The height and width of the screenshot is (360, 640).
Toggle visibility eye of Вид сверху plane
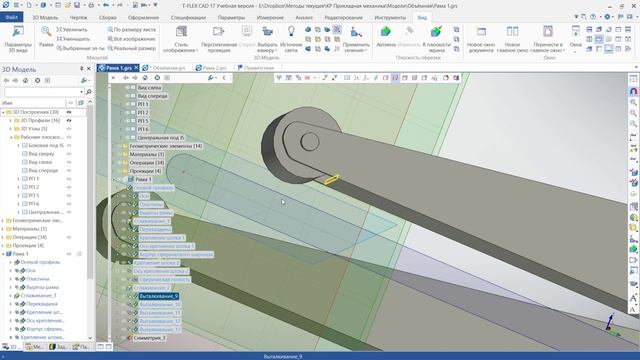(69, 154)
